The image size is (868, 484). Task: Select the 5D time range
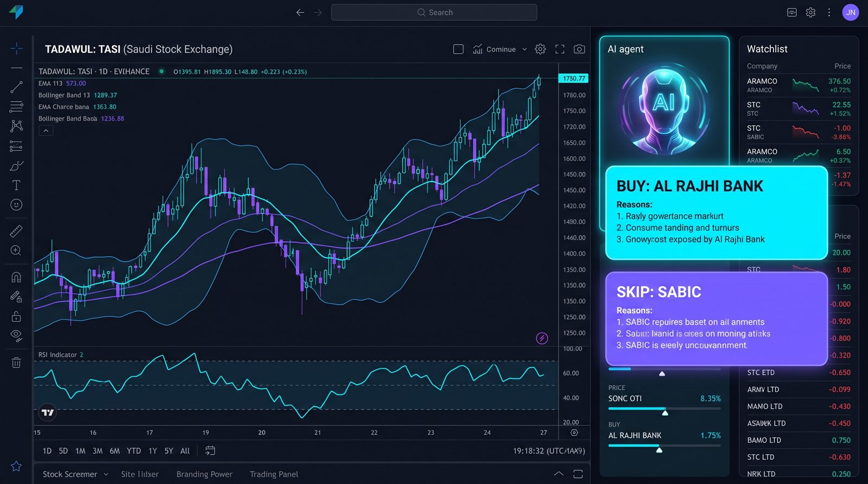(x=63, y=451)
